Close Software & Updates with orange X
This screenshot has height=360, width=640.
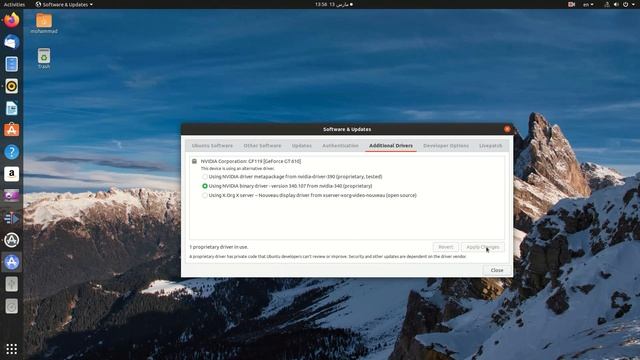pyautogui.click(x=507, y=129)
